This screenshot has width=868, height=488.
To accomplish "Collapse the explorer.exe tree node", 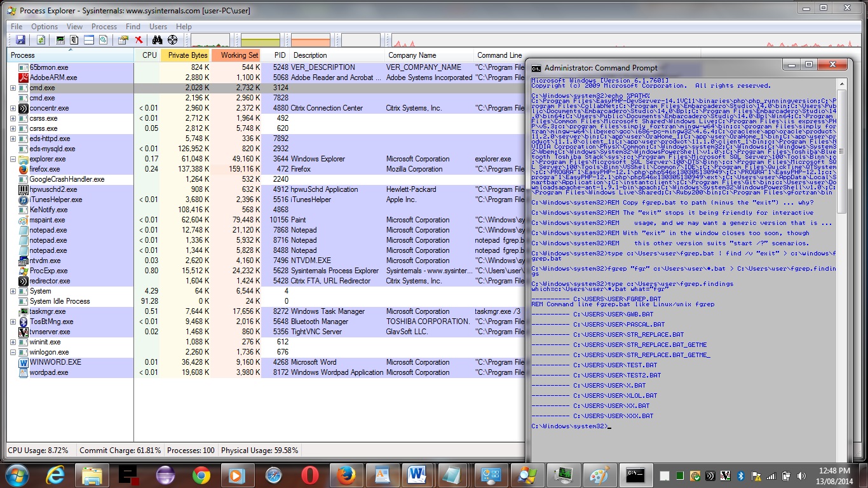I will [13, 159].
